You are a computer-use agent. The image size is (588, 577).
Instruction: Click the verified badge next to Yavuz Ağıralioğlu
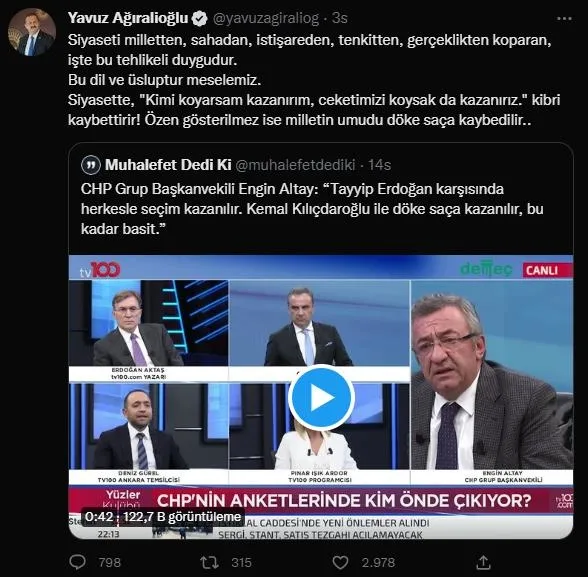pyautogui.click(x=200, y=18)
